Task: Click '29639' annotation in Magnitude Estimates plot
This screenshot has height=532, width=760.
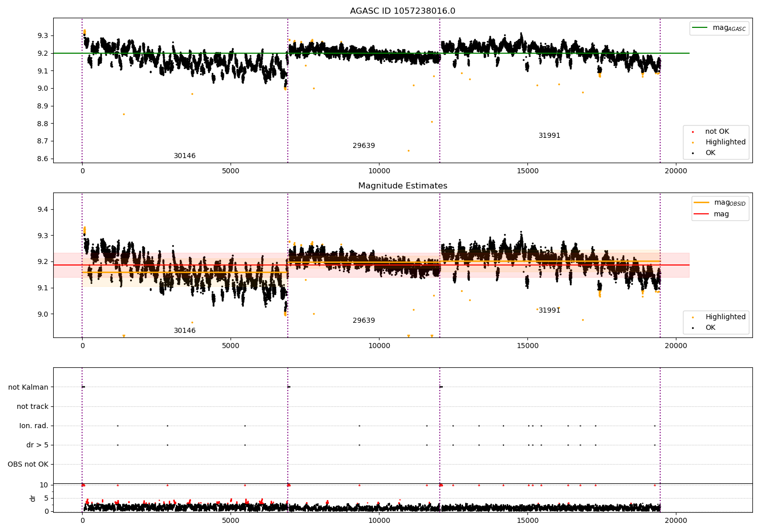Action: tap(364, 321)
